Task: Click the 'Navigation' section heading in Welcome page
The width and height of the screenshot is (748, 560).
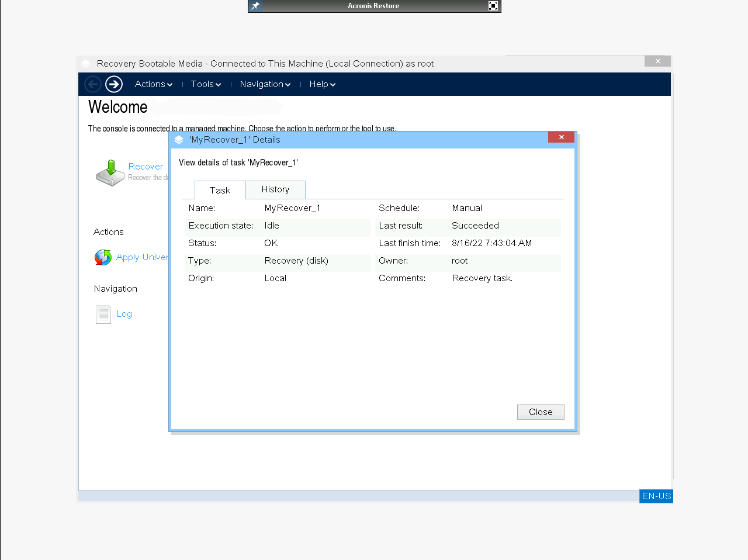Action: pyautogui.click(x=116, y=289)
